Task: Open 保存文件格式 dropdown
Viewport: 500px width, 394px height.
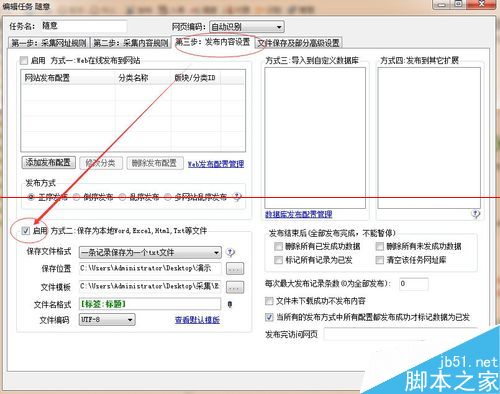Action: tap(150, 252)
